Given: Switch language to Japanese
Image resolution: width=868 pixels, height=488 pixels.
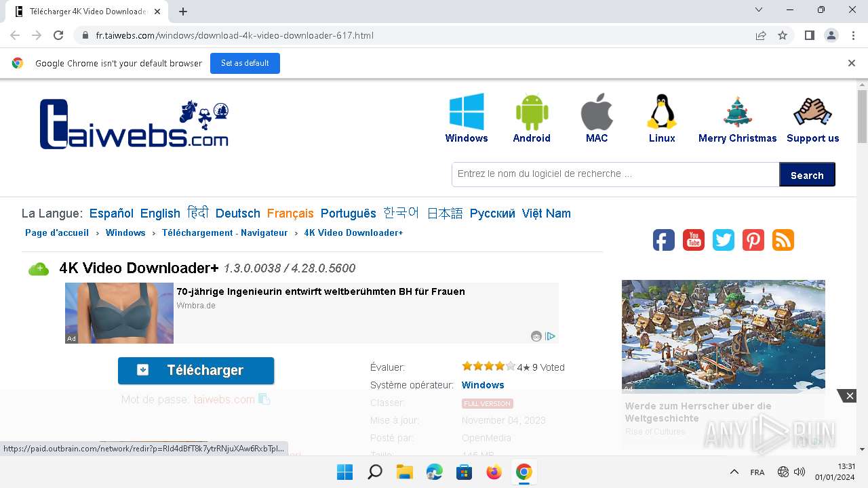Looking at the screenshot, I should [x=445, y=213].
